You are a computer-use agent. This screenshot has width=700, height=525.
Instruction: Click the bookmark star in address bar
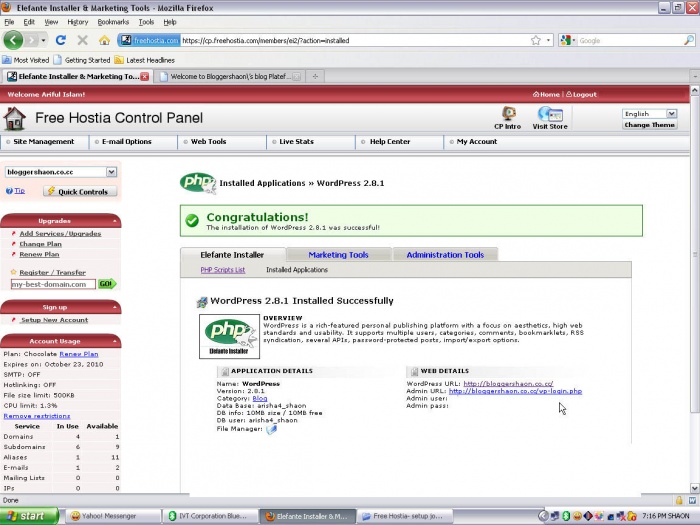pos(536,40)
